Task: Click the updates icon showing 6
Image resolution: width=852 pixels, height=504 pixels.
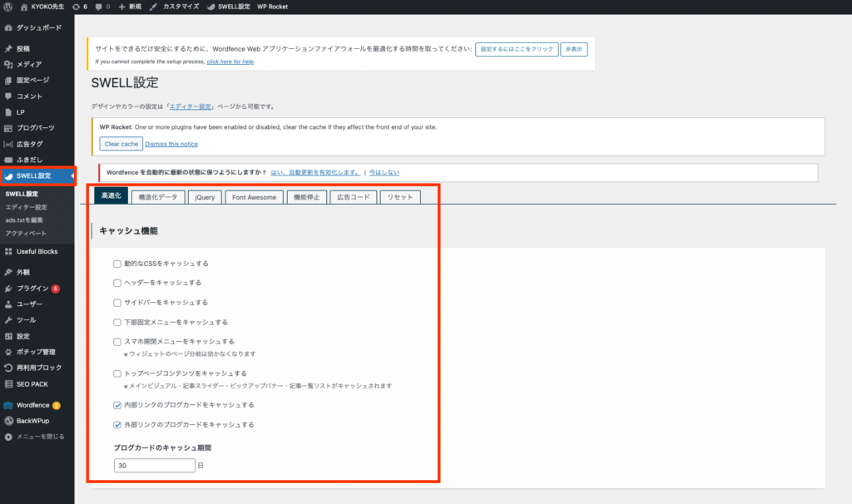Action: 80,7
